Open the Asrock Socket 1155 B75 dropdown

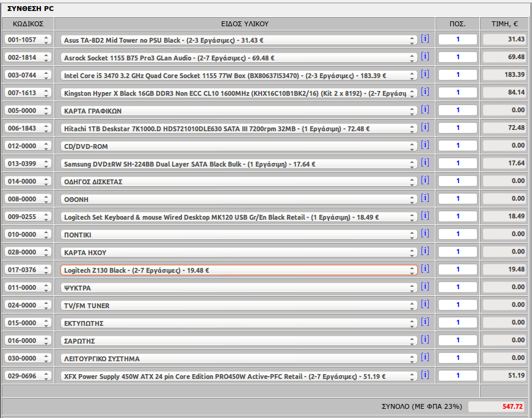pyautogui.click(x=239, y=58)
